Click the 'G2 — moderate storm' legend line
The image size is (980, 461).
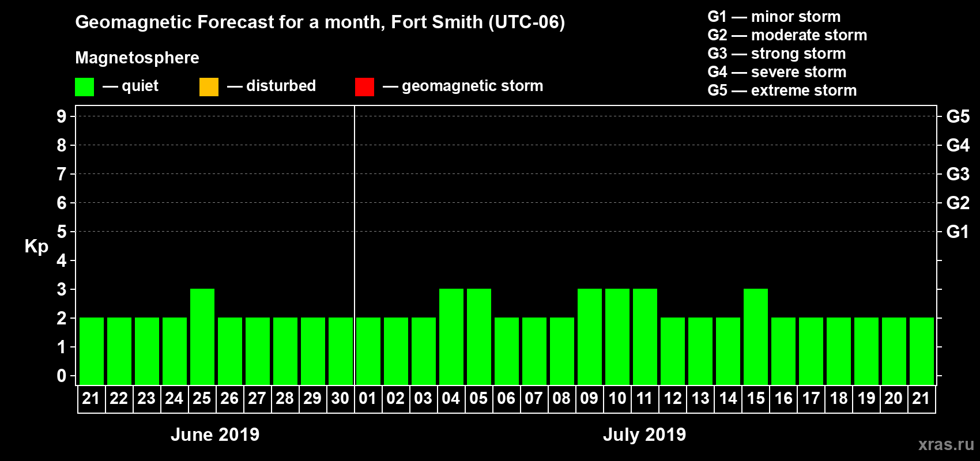point(787,35)
